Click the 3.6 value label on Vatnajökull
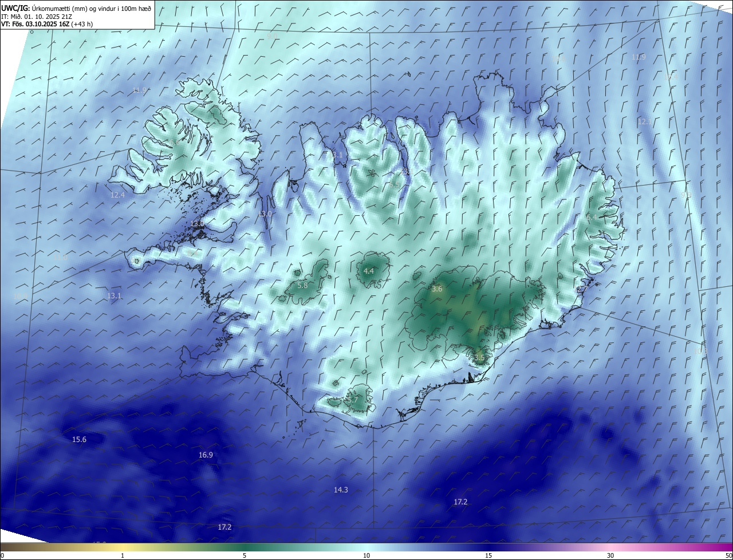733x560 pixels. [437, 289]
